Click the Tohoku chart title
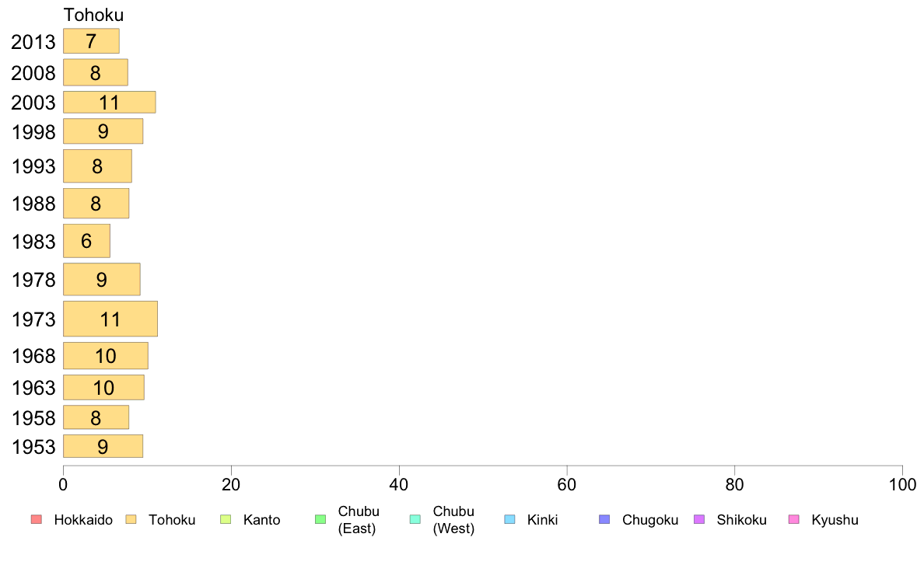This screenshot has width=924, height=572. [x=93, y=15]
